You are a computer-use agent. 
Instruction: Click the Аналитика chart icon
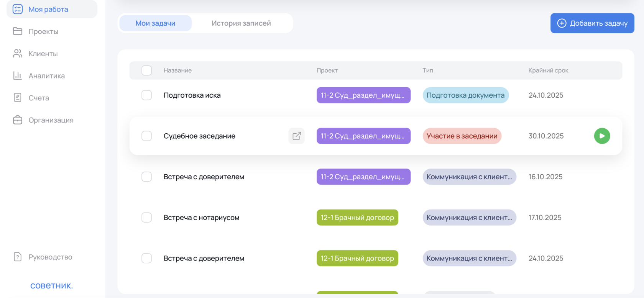18,76
